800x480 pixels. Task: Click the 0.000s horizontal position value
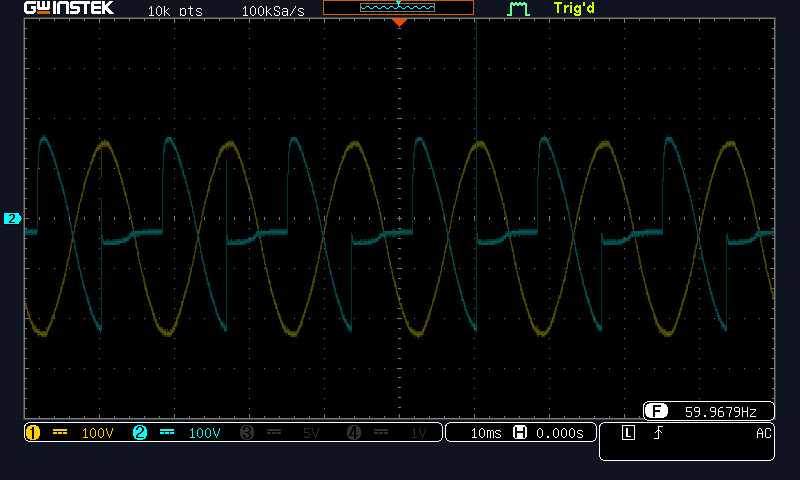click(x=562, y=433)
